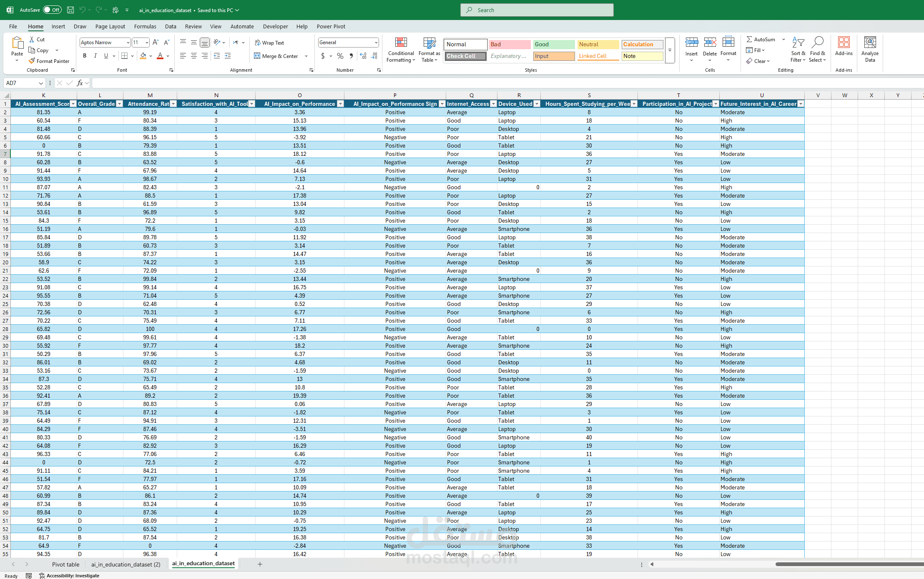Image resolution: width=924 pixels, height=579 pixels.
Task: Click the Save disk icon
Action: pyautogui.click(x=70, y=10)
